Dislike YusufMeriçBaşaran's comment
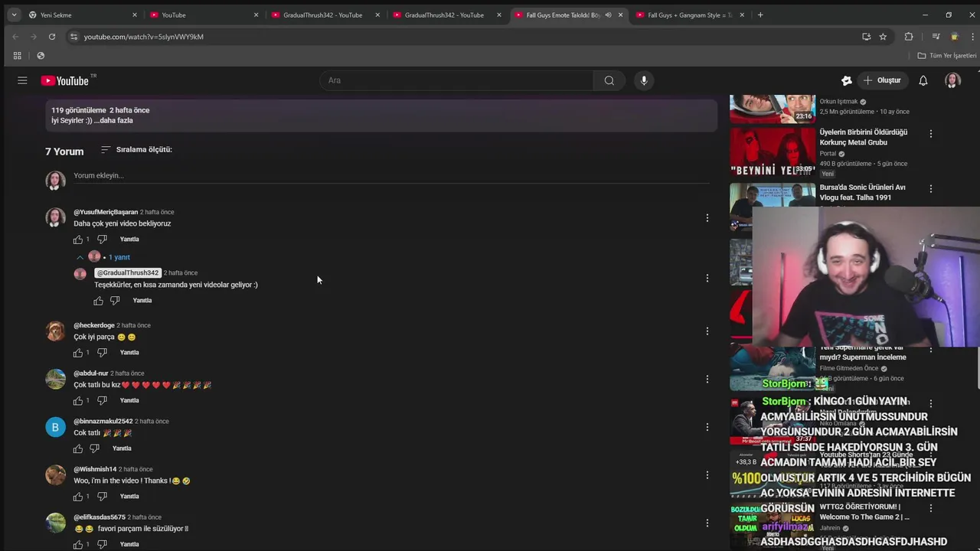The image size is (980, 551). click(102, 240)
